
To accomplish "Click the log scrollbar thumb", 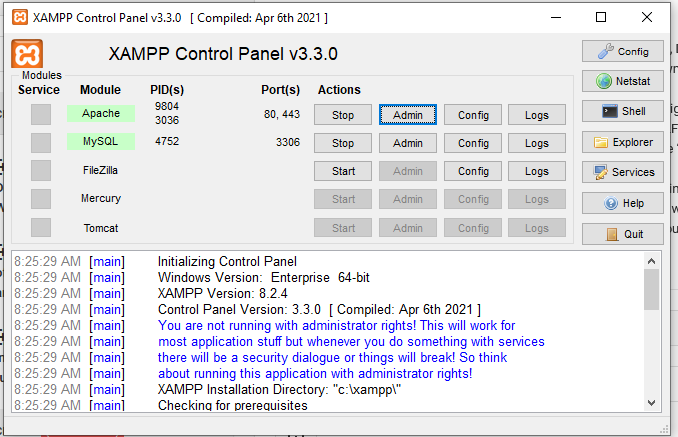I will [x=652, y=290].
